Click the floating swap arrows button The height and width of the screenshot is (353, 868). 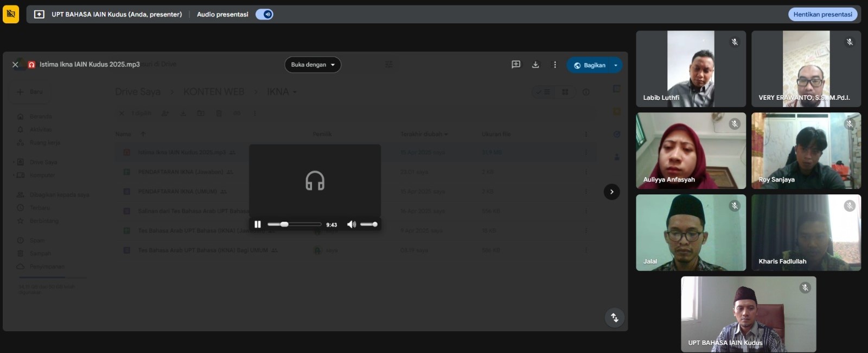click(x=615, y=318)
